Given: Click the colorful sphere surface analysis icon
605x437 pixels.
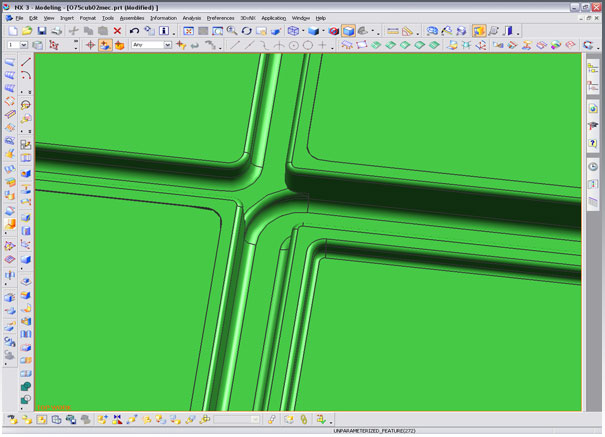Looking at the screenshot, I should 556,45.
